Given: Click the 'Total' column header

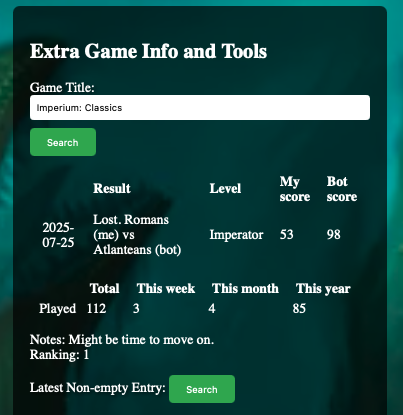Looking at the screenshot, I should tap(105, 288).
